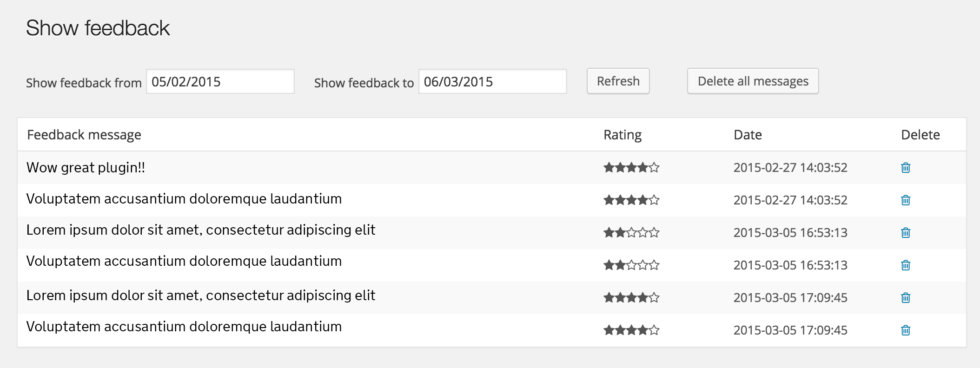Image resolution: width=980 pixels, height=368 pixels.
Task: Delete first Lorem ipsum entry dated 16:53:13
Action: [905, 233]
